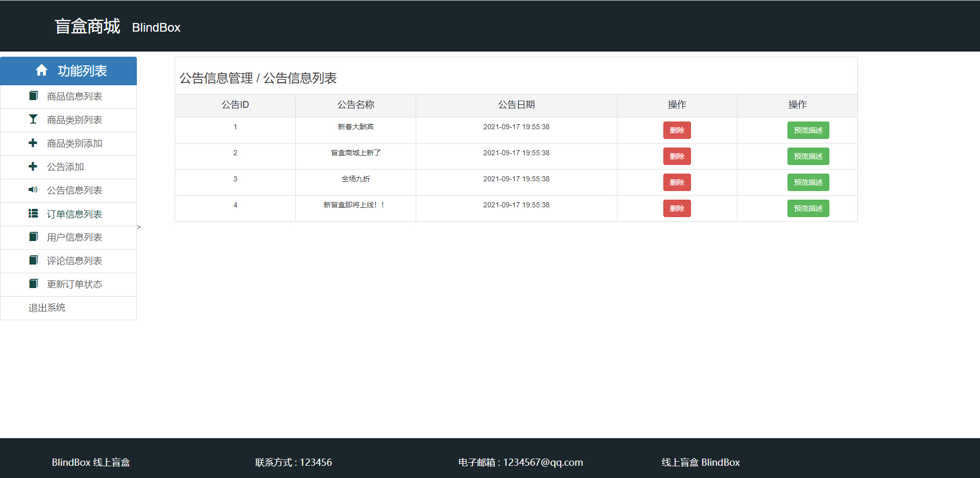Click footer text BlindBox 线上盲盒
This screenshot has width=980, height=478.
91,462
